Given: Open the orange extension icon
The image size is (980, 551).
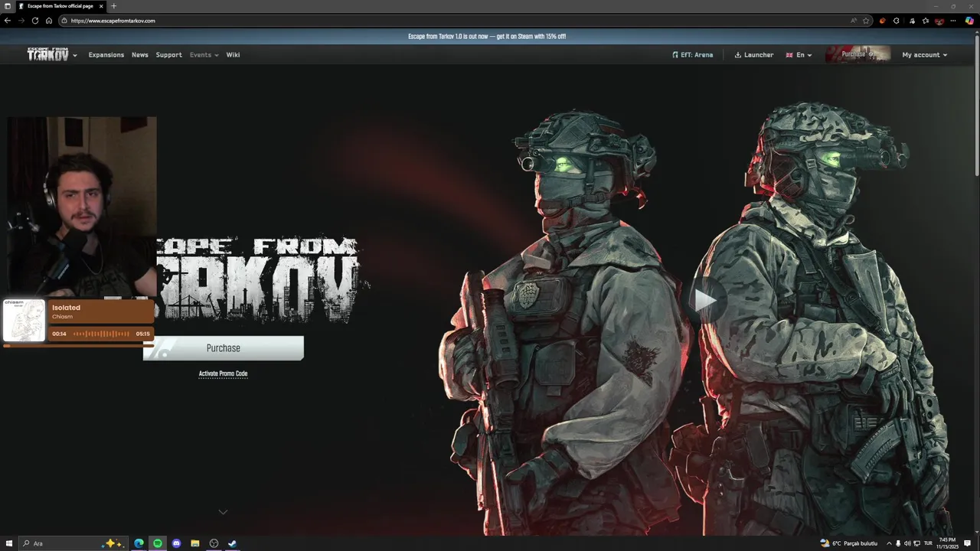Looking at the screenshot, I should click(x=882, y=21).
